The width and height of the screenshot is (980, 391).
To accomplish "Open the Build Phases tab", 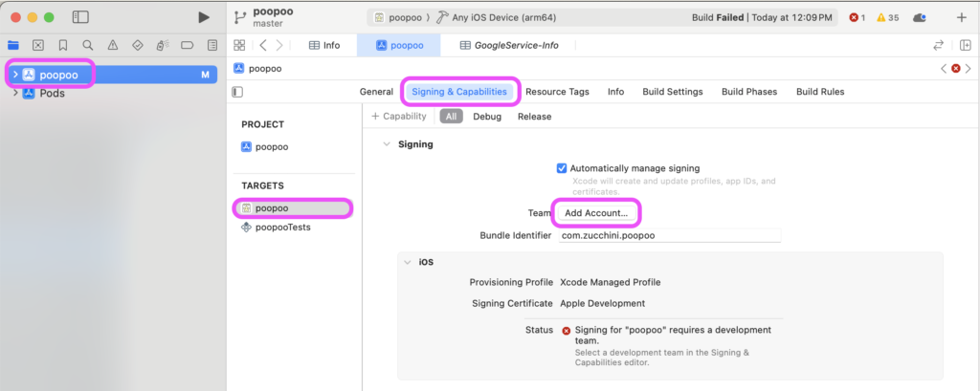I will click(749, 92).
